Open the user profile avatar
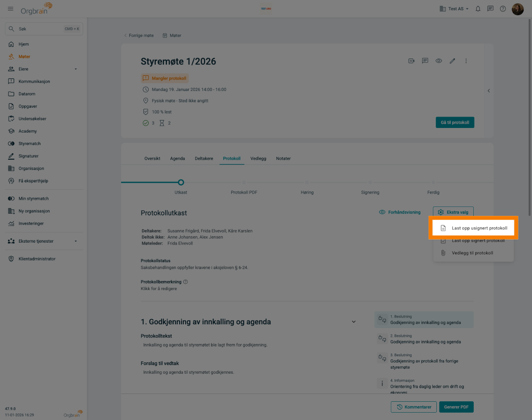Screen dimensions: 532x420 pos(518,9)
